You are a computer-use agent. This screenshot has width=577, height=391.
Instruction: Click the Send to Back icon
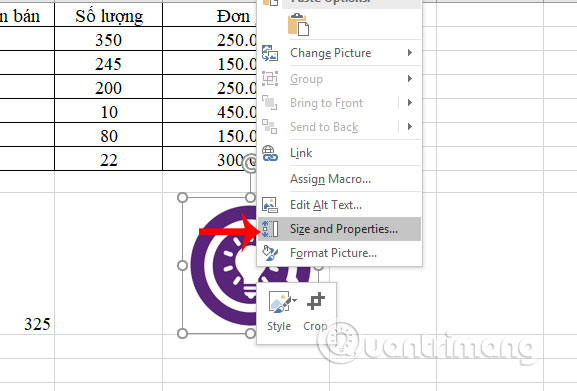269,127
